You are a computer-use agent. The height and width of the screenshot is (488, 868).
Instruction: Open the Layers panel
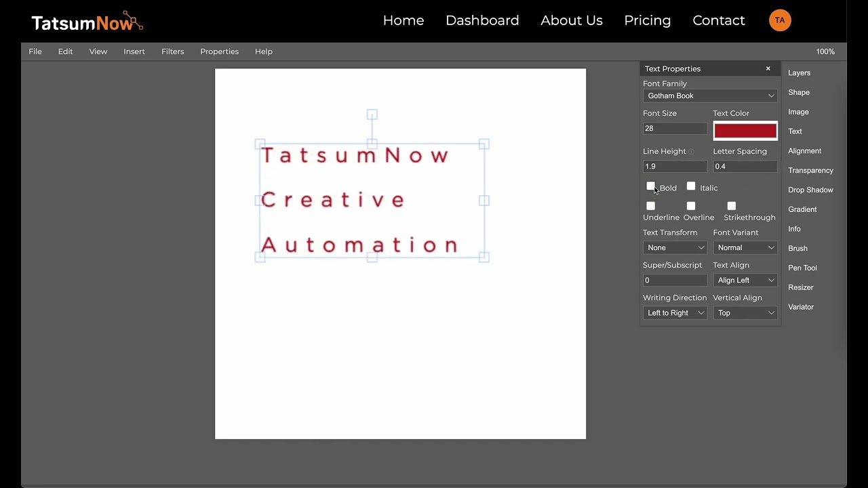point(799,73)
